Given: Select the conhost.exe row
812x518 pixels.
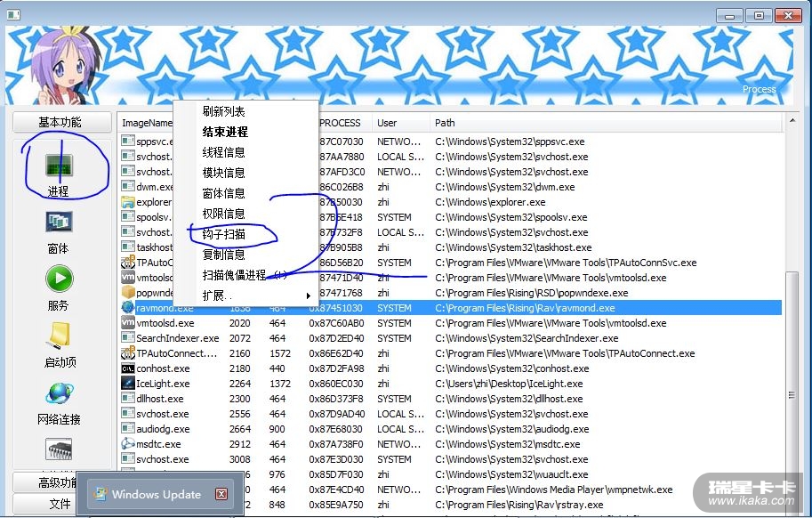Looking at the screenshot, I should (x=451, y=368).
